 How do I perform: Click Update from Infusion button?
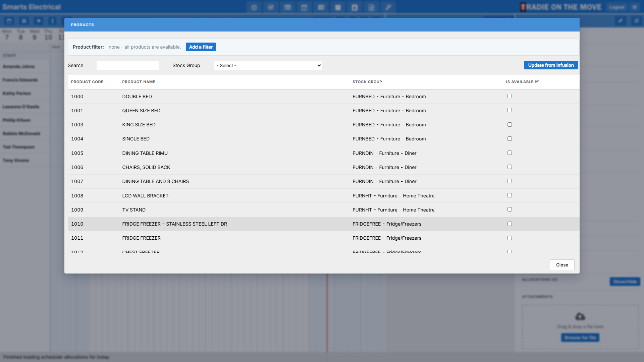click(x=551, y=65)
